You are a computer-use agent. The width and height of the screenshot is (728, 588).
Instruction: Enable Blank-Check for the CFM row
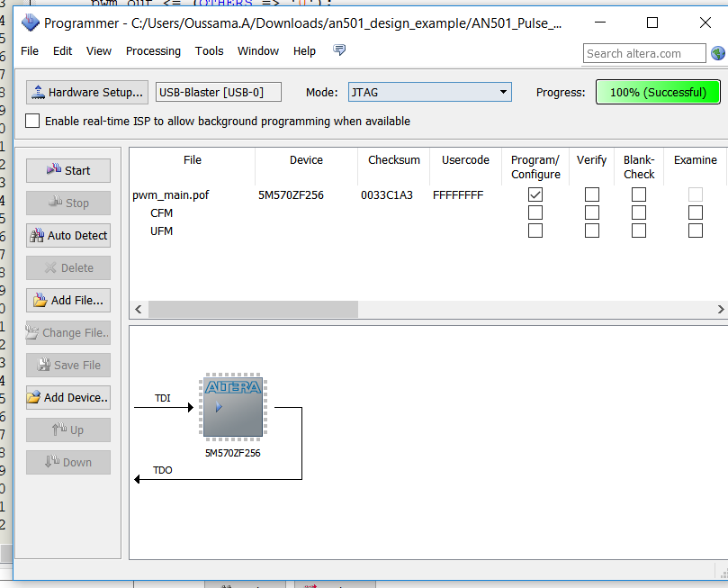tap(639, 213)
